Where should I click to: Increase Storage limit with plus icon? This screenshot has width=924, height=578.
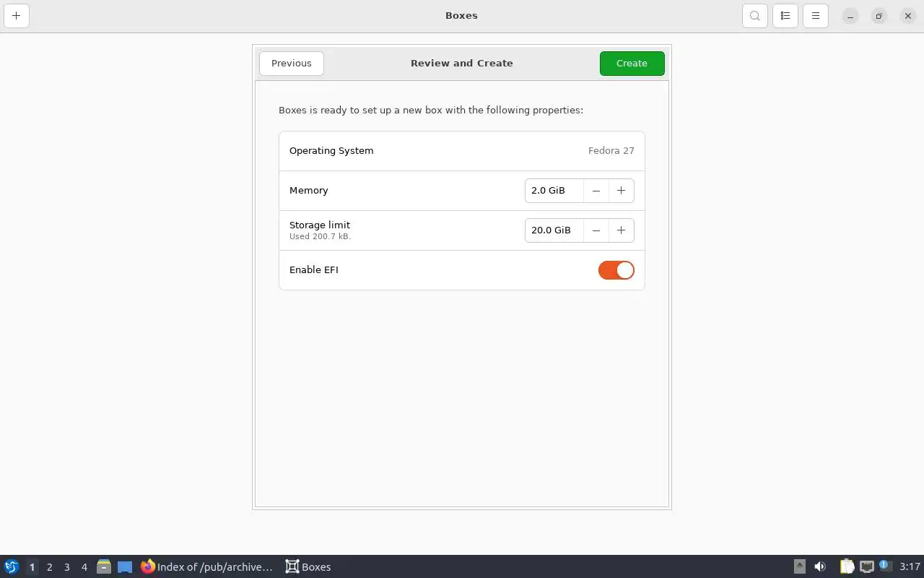click(621, 230)
